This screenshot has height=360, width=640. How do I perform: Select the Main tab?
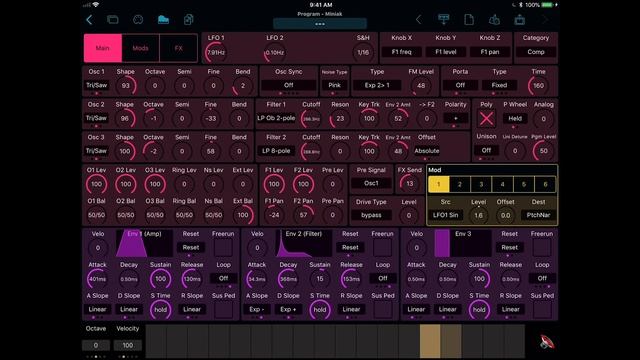[x=102, y=48]
